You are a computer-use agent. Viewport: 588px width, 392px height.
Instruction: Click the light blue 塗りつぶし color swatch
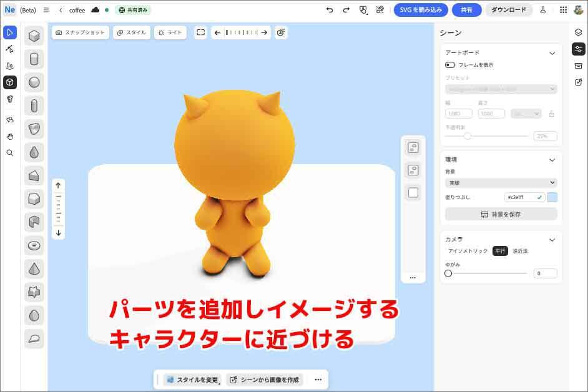coord(552,197)
